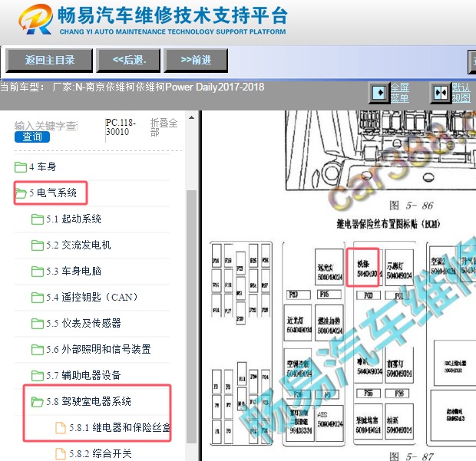This screenshot has width=476, height=461.
Task: Click the keyword search input field
Action: click(46, 126)
